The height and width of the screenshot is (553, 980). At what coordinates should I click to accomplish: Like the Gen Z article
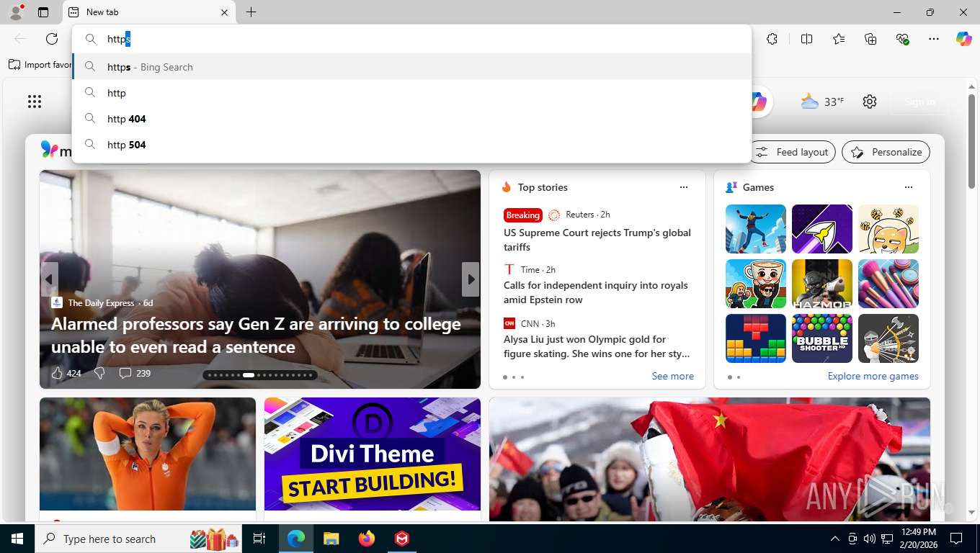66,373
